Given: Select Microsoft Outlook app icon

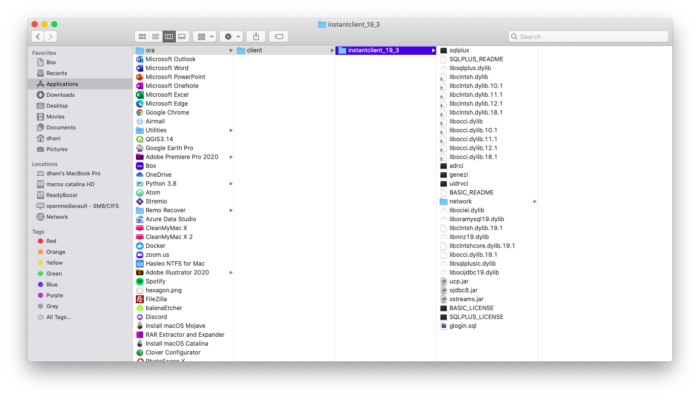Looking at the screenshot, I should (x=140, y=59).
